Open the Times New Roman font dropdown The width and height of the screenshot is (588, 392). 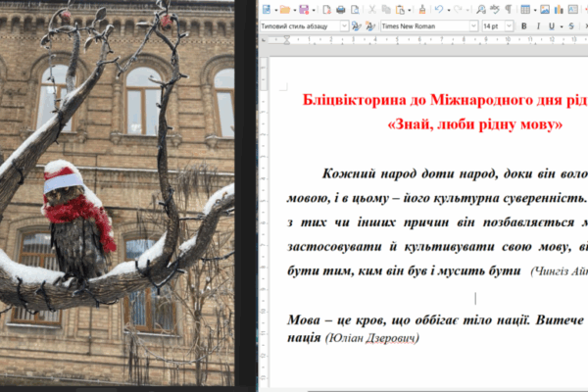point(473,26)
